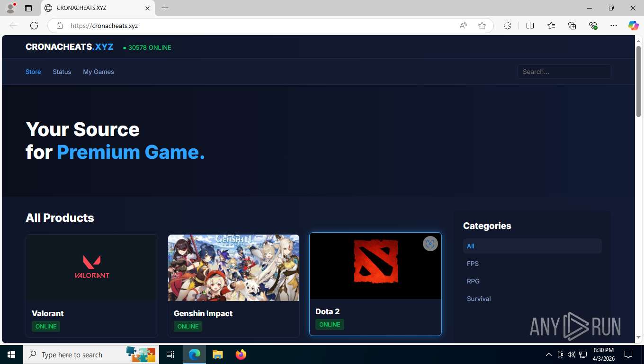Open network icon in system tray
This screenshot has width=644, height=364.
583,355
